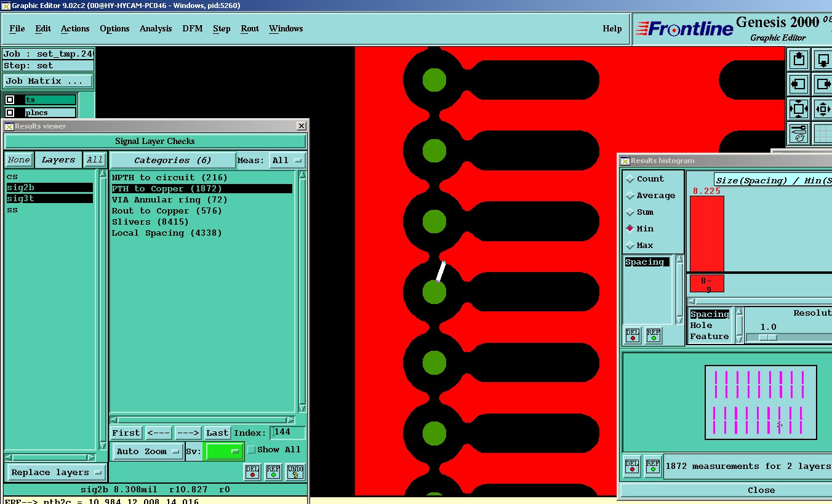This screenshot has width=832, height=504.
Task: Click the First result button
Action: pos(126,433)
